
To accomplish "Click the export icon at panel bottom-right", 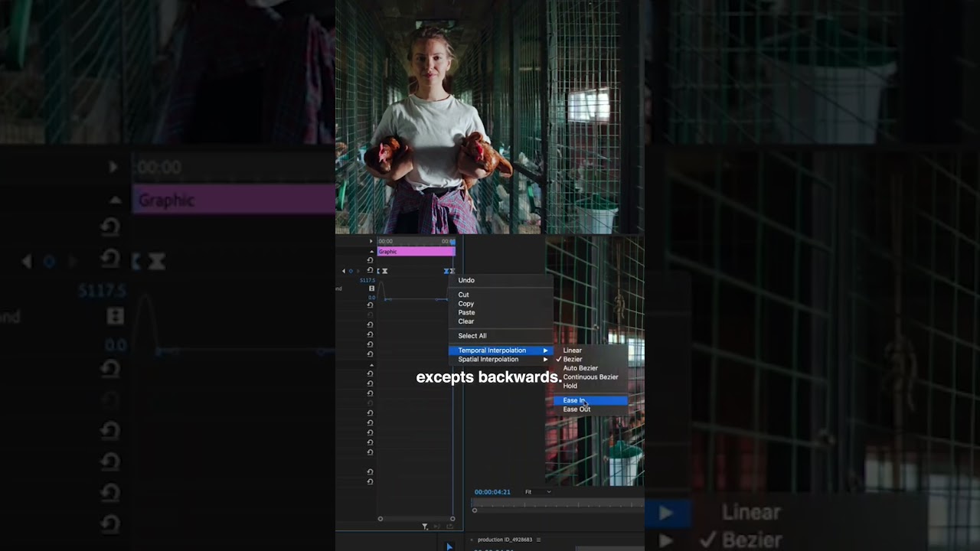I will click(450, 527).
